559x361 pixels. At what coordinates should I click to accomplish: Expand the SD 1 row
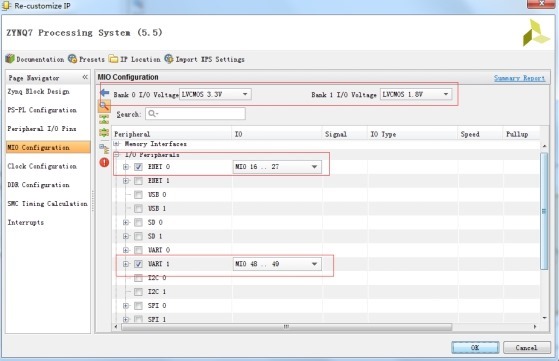coord(125,236)
